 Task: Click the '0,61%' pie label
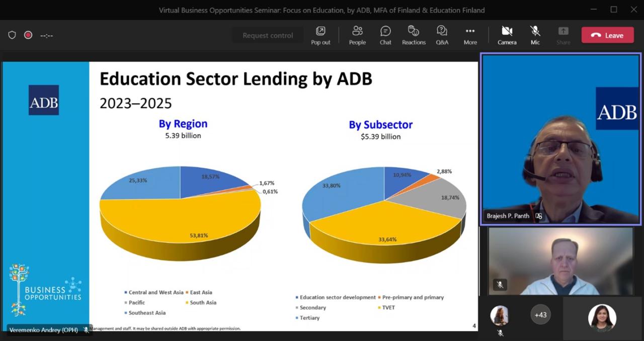(x=270, y=192)
